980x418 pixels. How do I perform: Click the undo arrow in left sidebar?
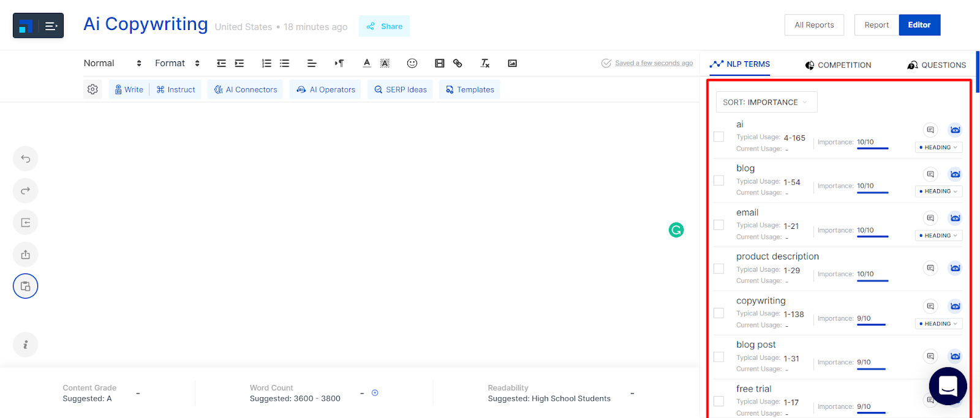[x=25, y=159]
